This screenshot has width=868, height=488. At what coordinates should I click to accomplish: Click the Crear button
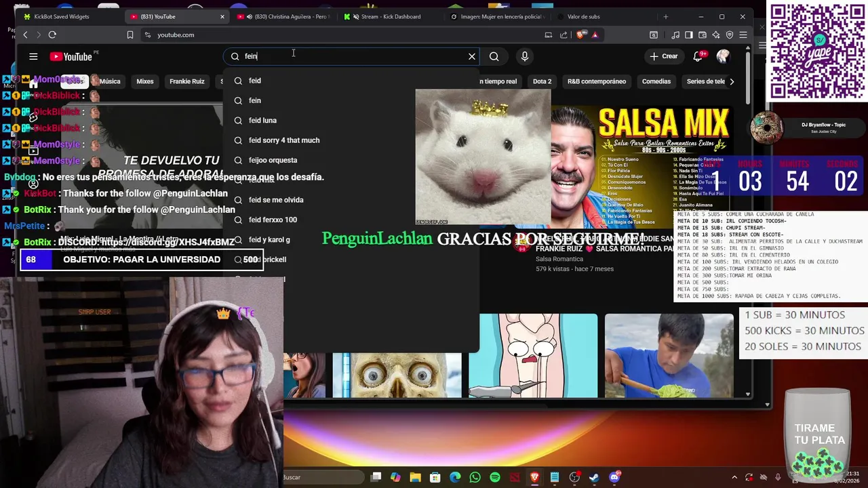point(663,56)
